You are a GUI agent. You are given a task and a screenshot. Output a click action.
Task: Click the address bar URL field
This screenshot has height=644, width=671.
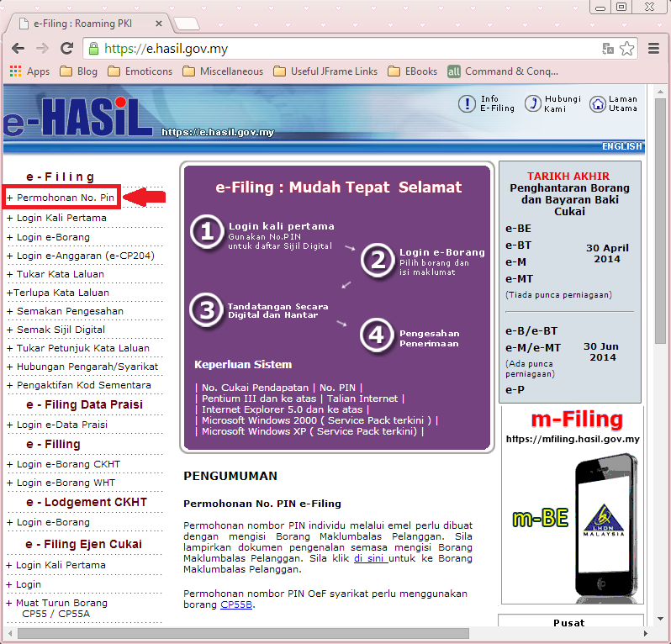336,49
